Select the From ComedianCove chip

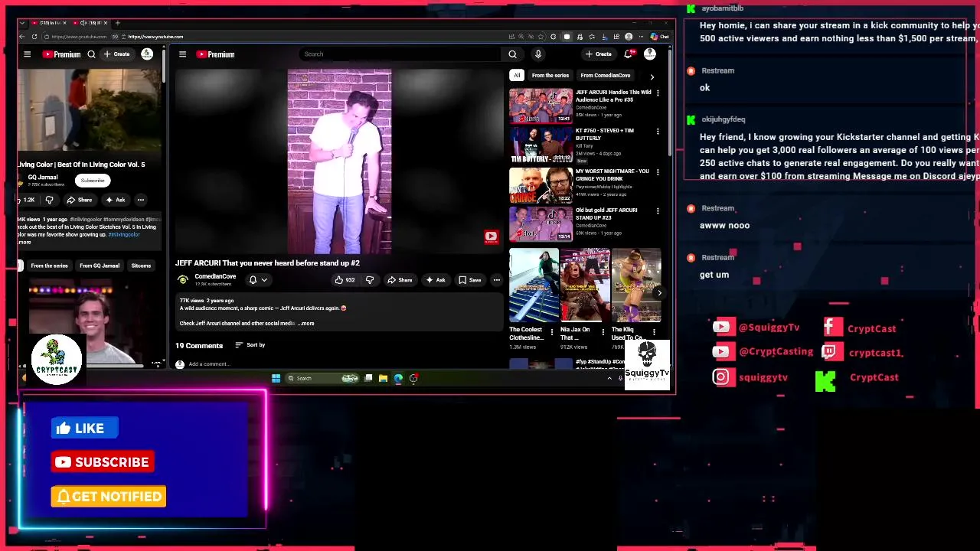point(606,76)
